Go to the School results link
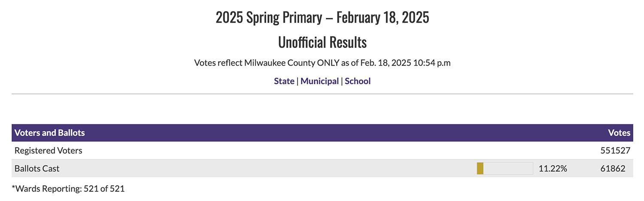 (358, 81)
